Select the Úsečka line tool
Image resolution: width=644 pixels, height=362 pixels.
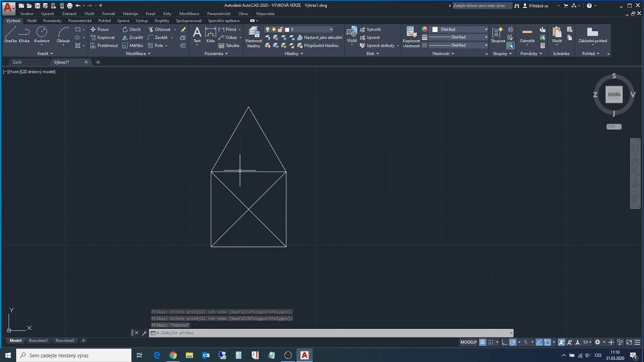(x=10, y=35)
